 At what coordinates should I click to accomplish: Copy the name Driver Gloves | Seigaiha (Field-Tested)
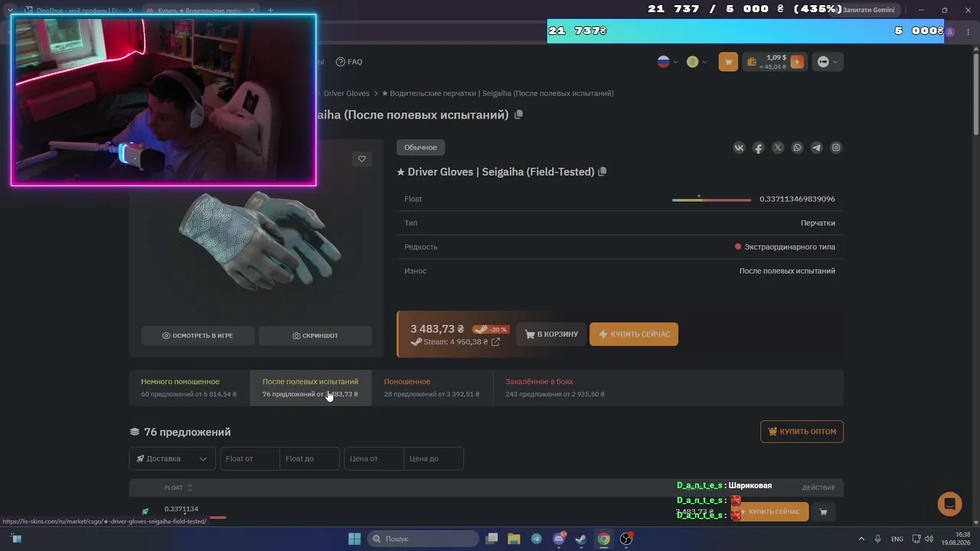click(x=603, y=172)
